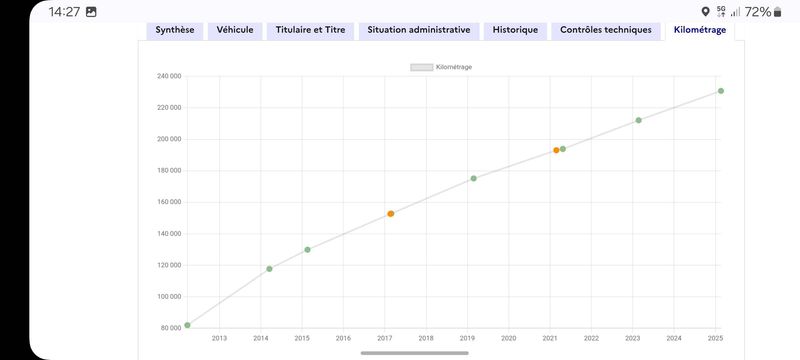Tap the image notification icon beside the clock
The image size is (800, 360).
[91, 12]
